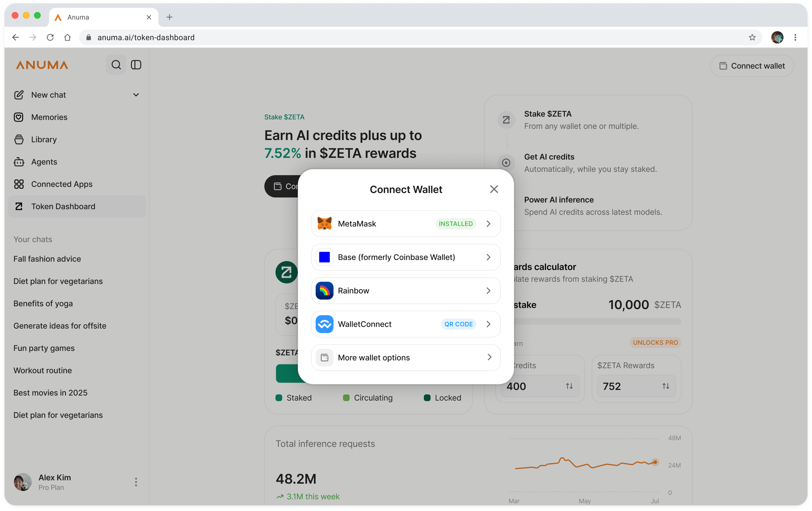This screenshot has height=511, width=812.
Task: Click the Connected Apps grid icon
Action: pos(19,184)
